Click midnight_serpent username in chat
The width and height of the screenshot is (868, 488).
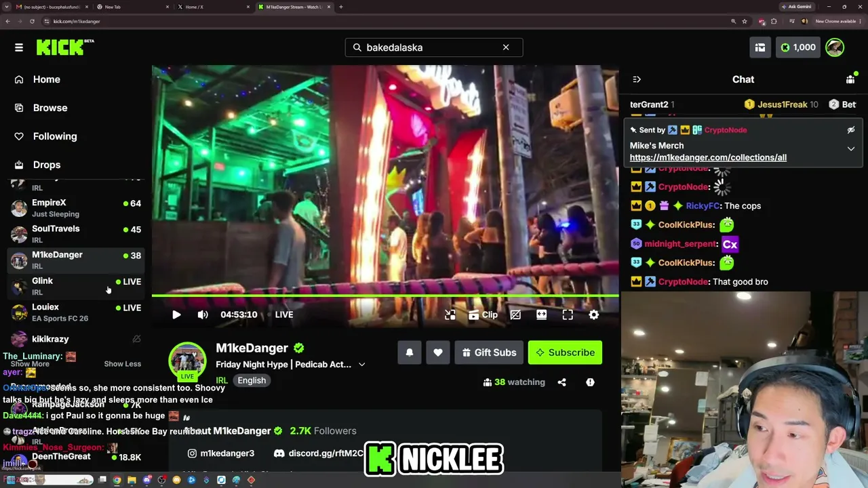point(680,244)
